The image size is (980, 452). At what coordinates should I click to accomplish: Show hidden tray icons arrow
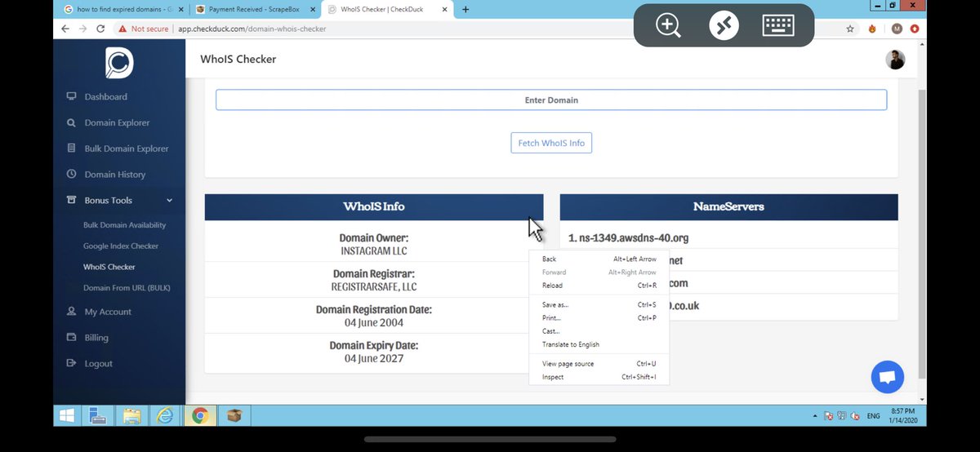pyautogui.click(x=815, y=416)
